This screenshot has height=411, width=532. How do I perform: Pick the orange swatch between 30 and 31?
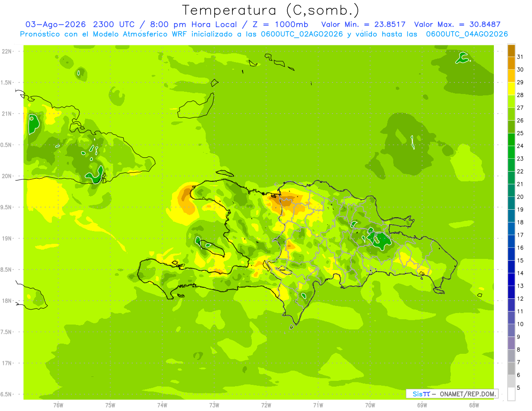pyautogui.click(x=511, y=63)
